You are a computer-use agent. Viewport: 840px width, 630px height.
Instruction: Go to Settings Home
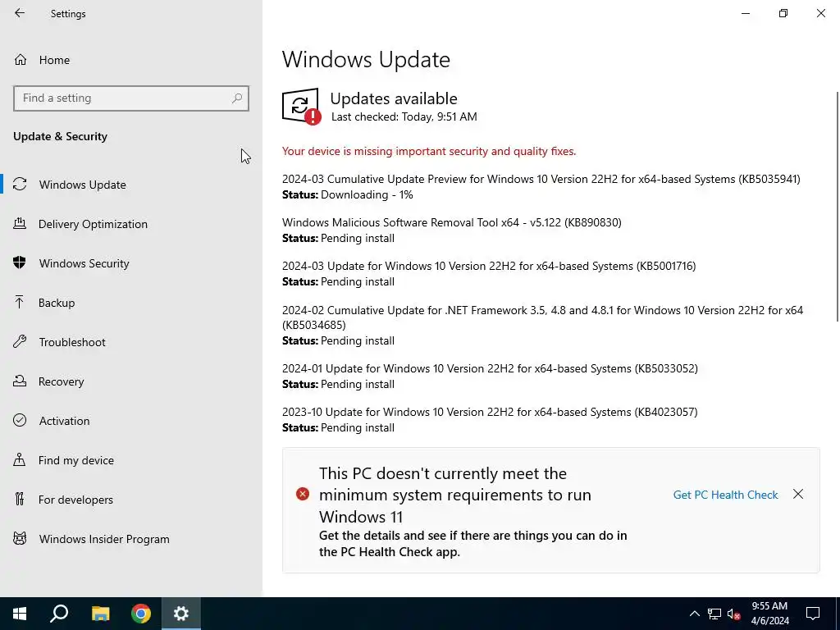pyautogui.click(x=131, y=59)
